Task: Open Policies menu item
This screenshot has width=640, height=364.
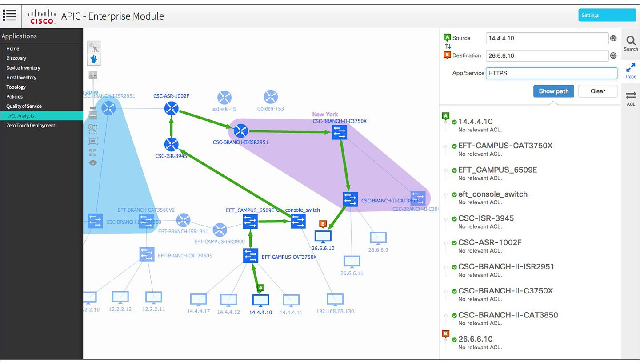Action: (x=41, y=96)
